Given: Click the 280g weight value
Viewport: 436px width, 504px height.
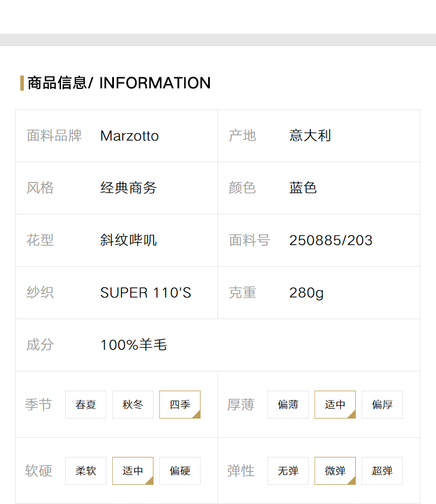Looking at the screenshot, I should pos(306,293).
